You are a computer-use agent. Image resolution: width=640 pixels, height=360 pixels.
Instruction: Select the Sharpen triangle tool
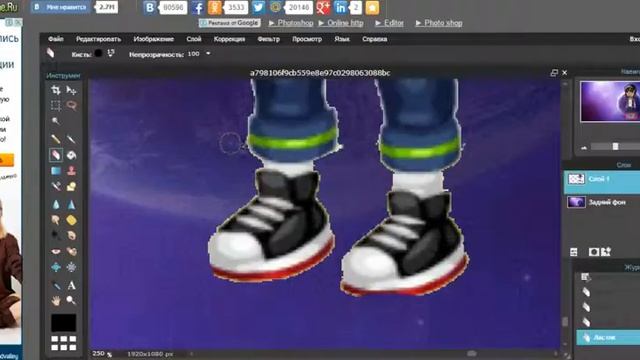point(71,204)
